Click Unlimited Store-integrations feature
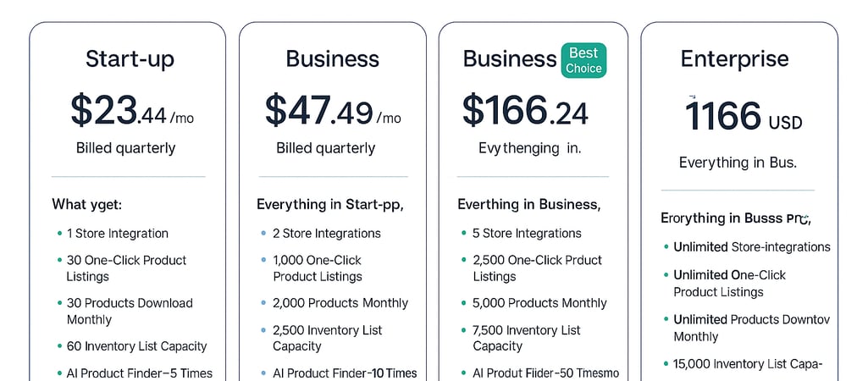The image size is (868, 381). click(x=752, y=247)
